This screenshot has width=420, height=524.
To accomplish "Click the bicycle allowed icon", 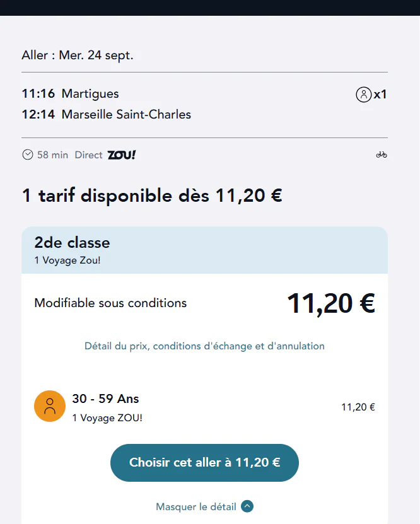I will click(382, 154).
